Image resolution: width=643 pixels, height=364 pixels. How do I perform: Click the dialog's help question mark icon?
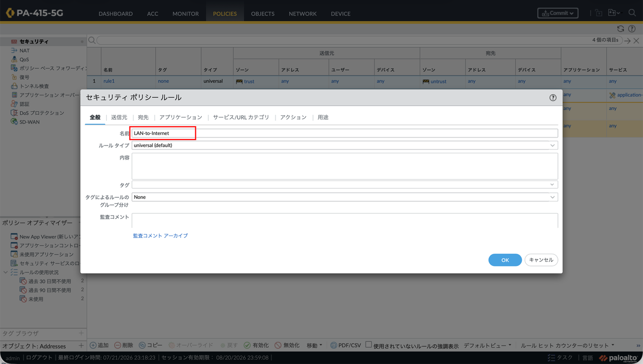pyautogui.click(x=553, y=98)
